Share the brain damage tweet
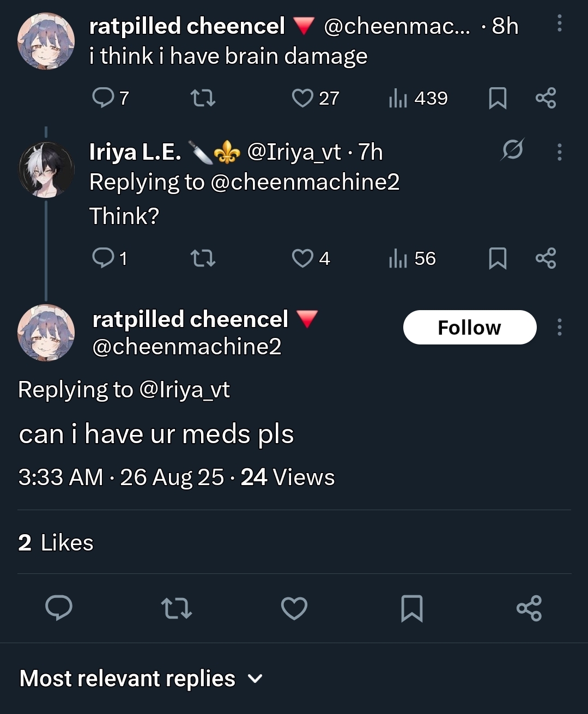Viewport: 588px width, 714px height. click(545, 98)
